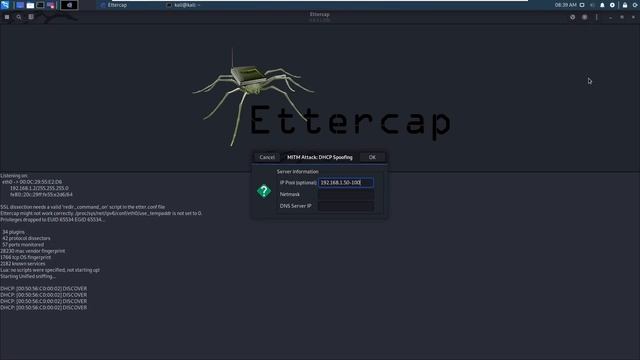
Task: Click the '2182 known services' log line
Action: [x=23, y=264]
